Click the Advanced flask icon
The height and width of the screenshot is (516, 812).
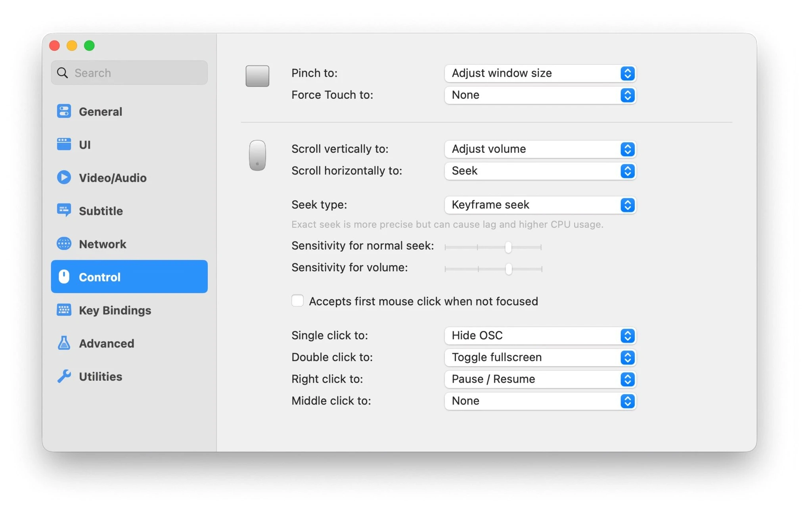[64, 343]
